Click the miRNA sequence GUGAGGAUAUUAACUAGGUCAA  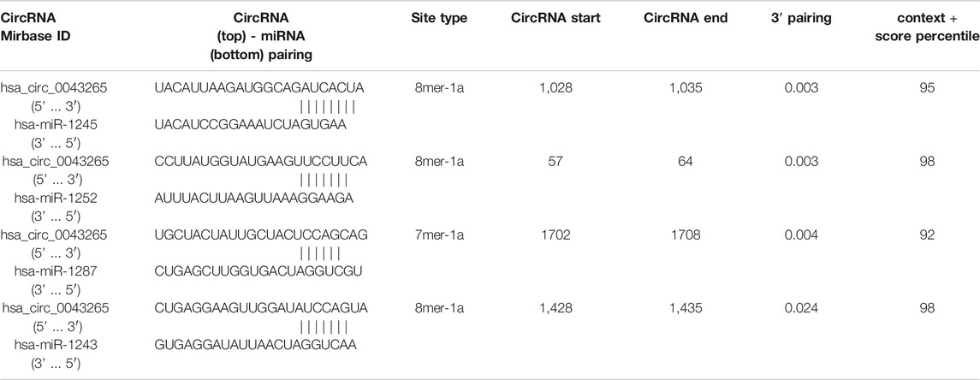pyautogui.click(x=256, y=344)
